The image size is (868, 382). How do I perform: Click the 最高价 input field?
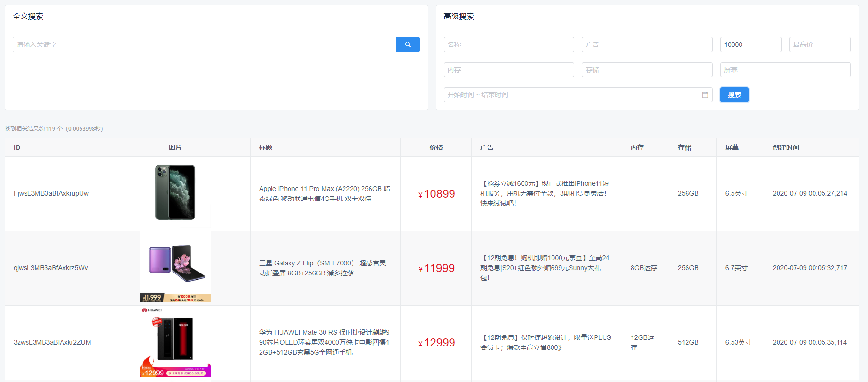coord(820,45)
